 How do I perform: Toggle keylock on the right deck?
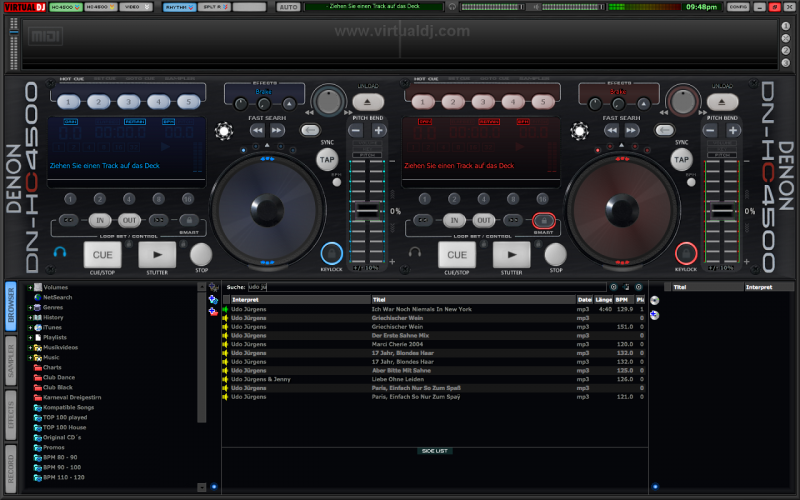click(x=686, y=253)
